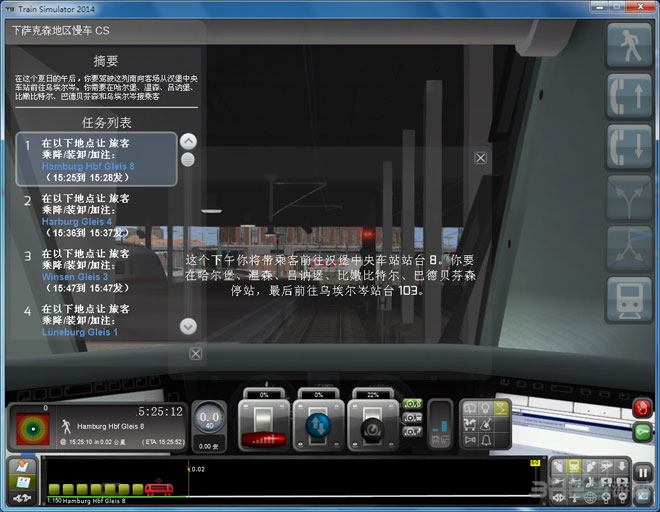
Task: Click zoom-out magnifier in camera grid
Action: click(623, 498)
